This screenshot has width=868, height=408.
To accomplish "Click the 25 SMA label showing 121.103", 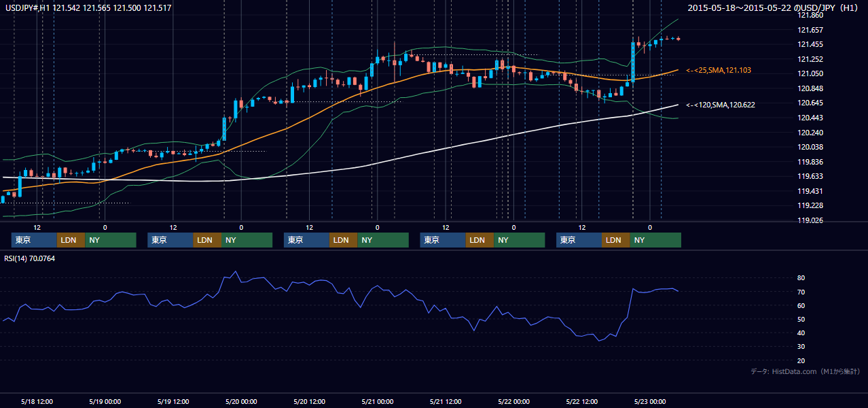I will (x=719, y=70).
